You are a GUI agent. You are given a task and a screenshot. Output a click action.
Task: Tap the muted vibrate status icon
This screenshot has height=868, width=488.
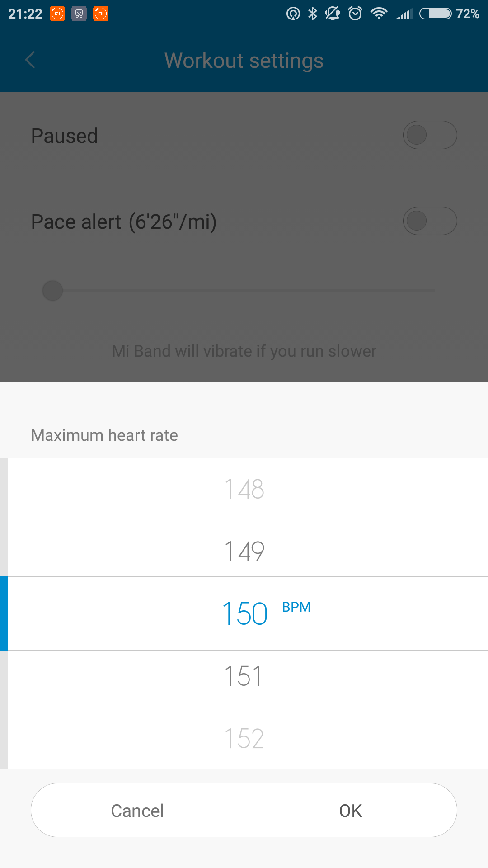point(333,14)
